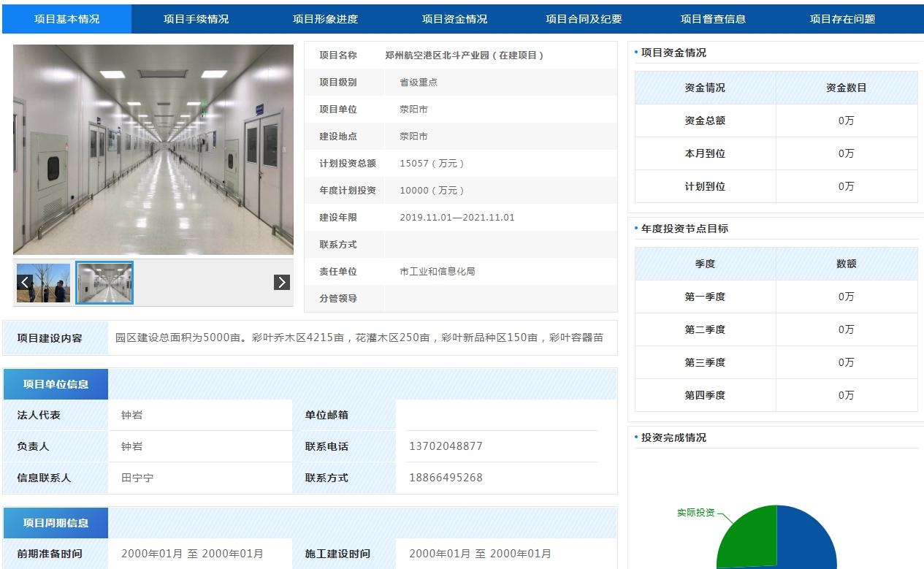Image resolution: width=924 pixels, height=569 pixels.
Task: Click the 资金总额 row value
Action: (847, 121)
